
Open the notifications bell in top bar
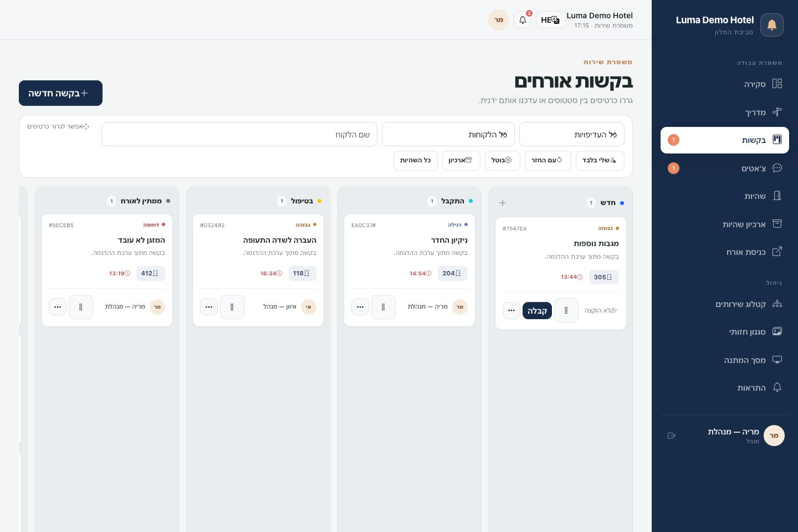(523, 20)
